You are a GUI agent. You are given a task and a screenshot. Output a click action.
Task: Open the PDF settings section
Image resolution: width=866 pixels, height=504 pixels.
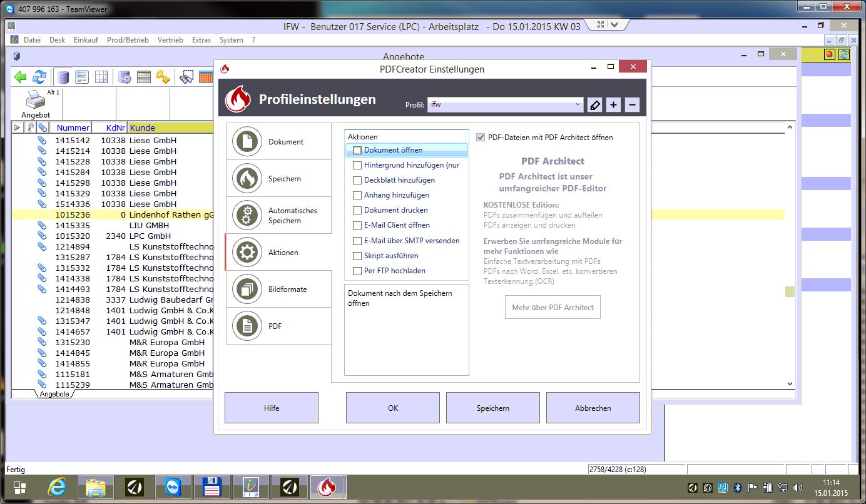coord(278,326)
